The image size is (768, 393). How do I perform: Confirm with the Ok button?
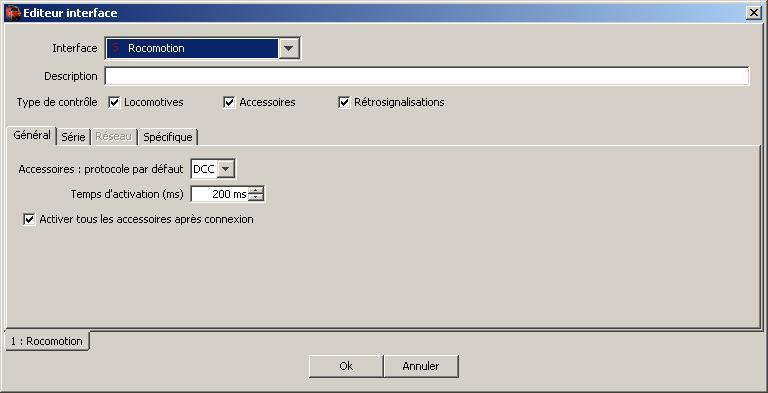pos(346,366)
